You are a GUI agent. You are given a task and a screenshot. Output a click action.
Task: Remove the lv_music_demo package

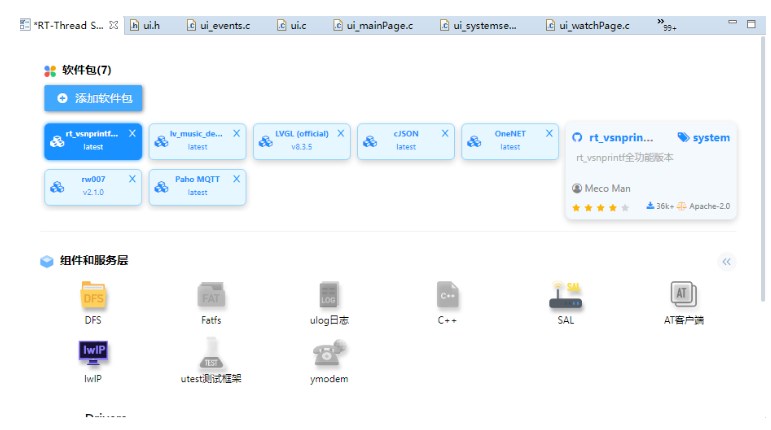[x=237, y=133]
